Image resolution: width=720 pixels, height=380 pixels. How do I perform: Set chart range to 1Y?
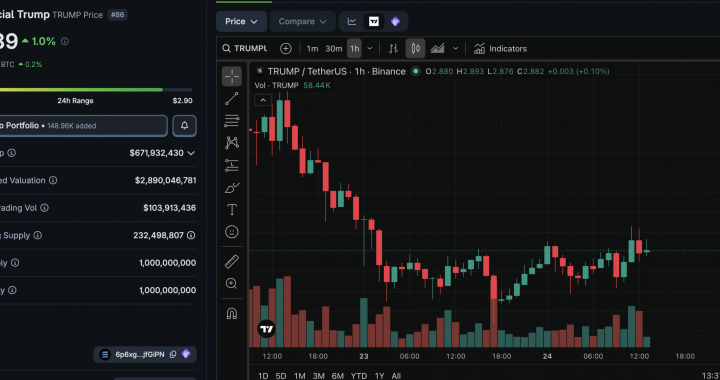(379, 376)
